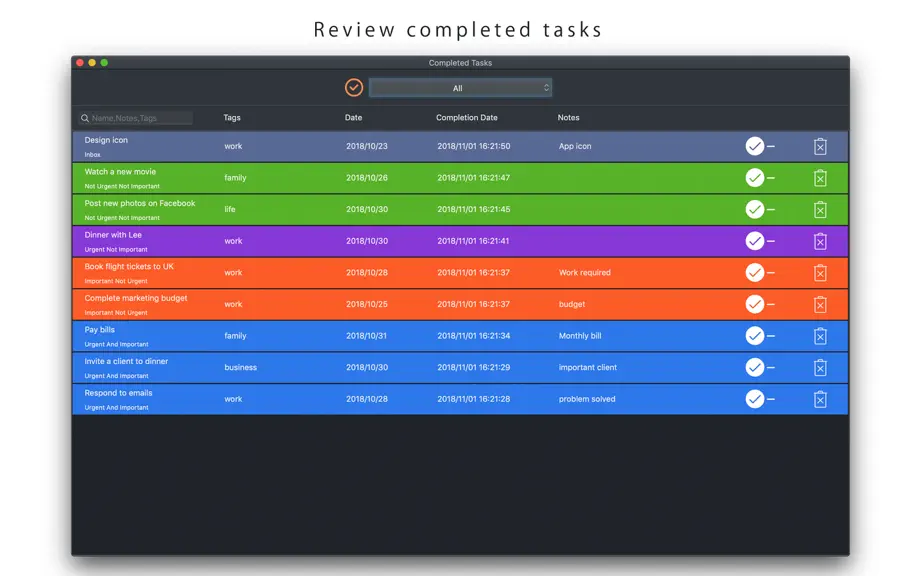Delete the Design icon task
This screenshot has height=576, width=922.
tap(820, 146)
